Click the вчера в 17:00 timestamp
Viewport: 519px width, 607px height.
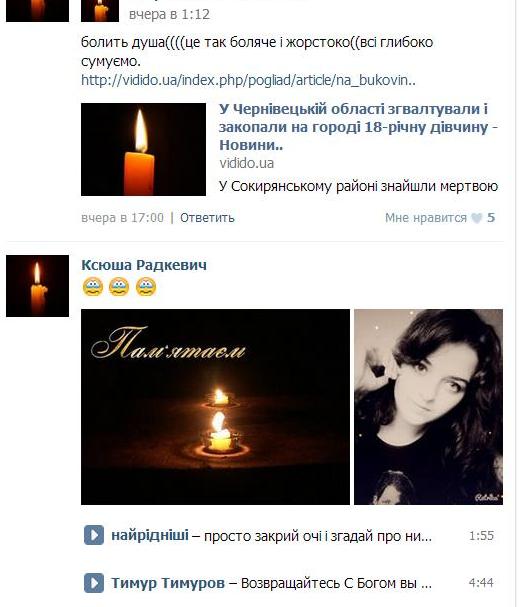pos(122,218)
